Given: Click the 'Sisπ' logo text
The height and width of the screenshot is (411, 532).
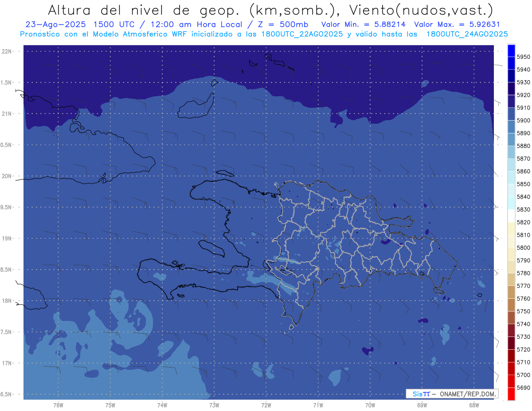Looking at the screenshot, I should point(421,394).
